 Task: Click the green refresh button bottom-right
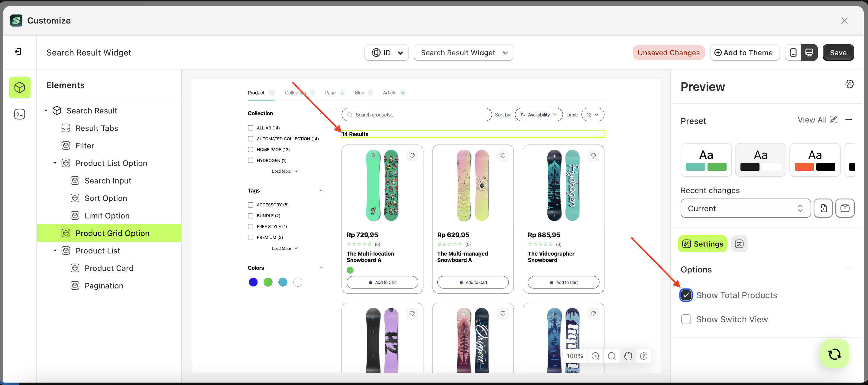point(834,354)
